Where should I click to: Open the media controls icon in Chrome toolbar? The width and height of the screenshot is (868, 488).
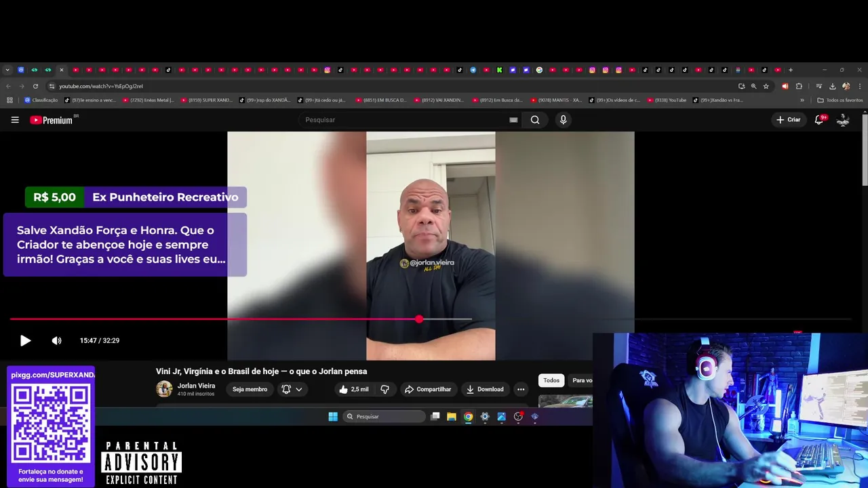click(x=819, y=86)
